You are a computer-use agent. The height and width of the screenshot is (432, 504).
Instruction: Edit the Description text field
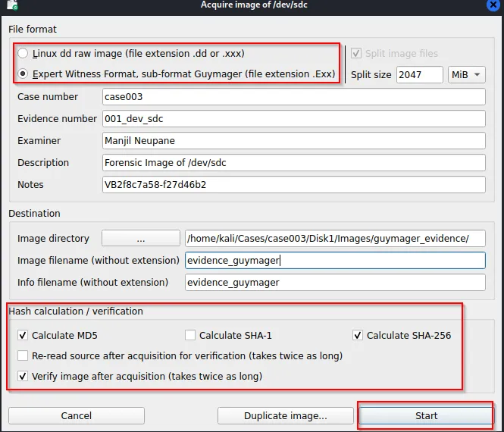coord(293,163)
